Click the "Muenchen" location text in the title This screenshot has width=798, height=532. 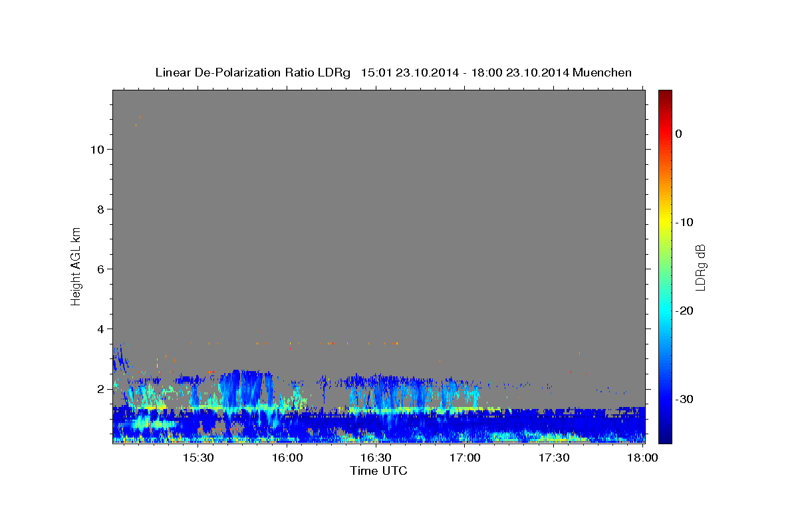602,72
